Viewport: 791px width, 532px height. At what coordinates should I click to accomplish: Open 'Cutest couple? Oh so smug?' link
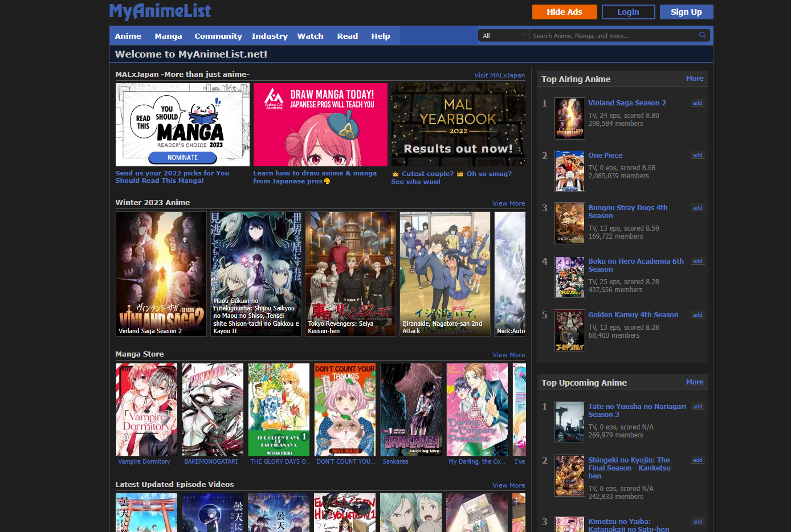click(x=451, y=178)
